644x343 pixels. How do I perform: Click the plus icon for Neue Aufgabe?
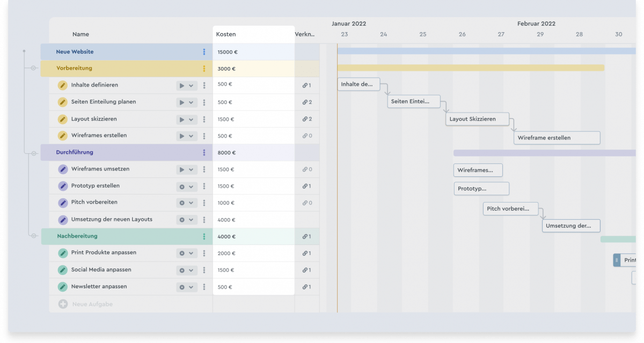tap(63, 304)
